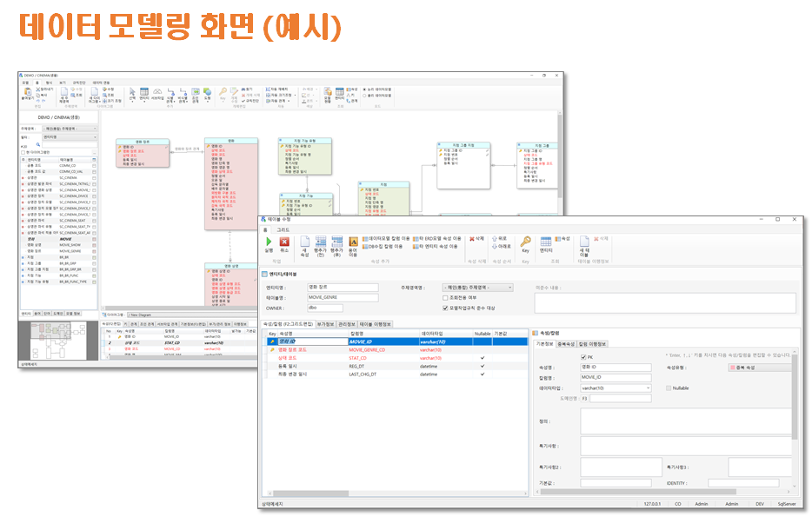This screenshot has width=812, height=517.
Task: Click 새 다이어그램 icon in main ribbon
Action: click(94, 92)
